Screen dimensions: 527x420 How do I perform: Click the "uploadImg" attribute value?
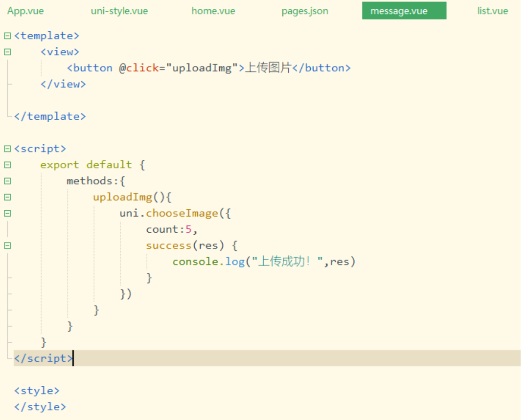(x=202, y=68)
